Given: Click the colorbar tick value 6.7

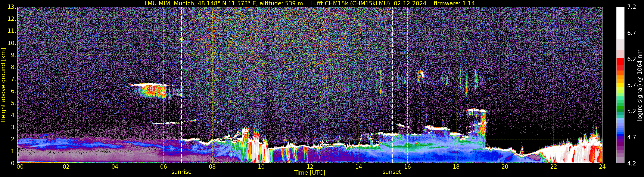Looking at the screenshot, I should [x=631, y=33].
